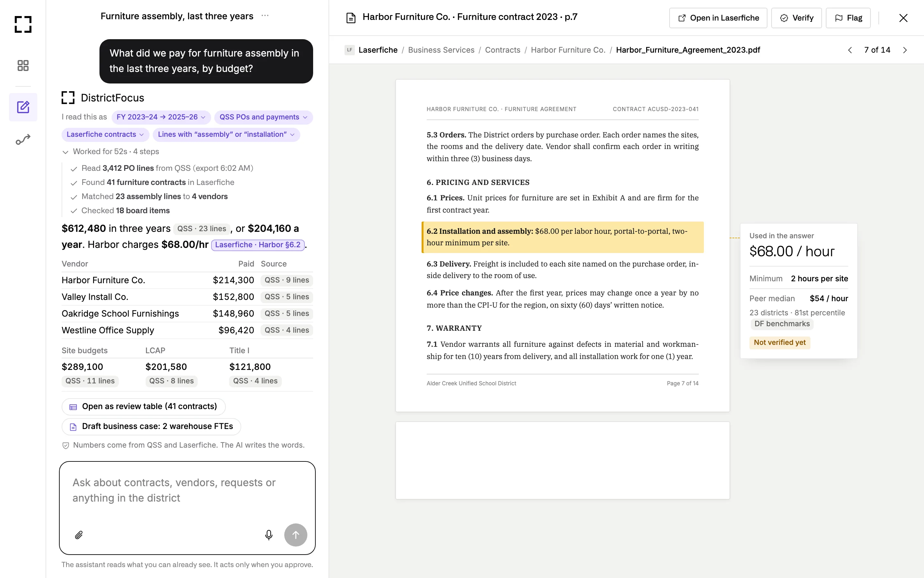Open as review table (41 contracts)
The height and width of the screenshot is (578, 924).
click(x=143, y=406)
